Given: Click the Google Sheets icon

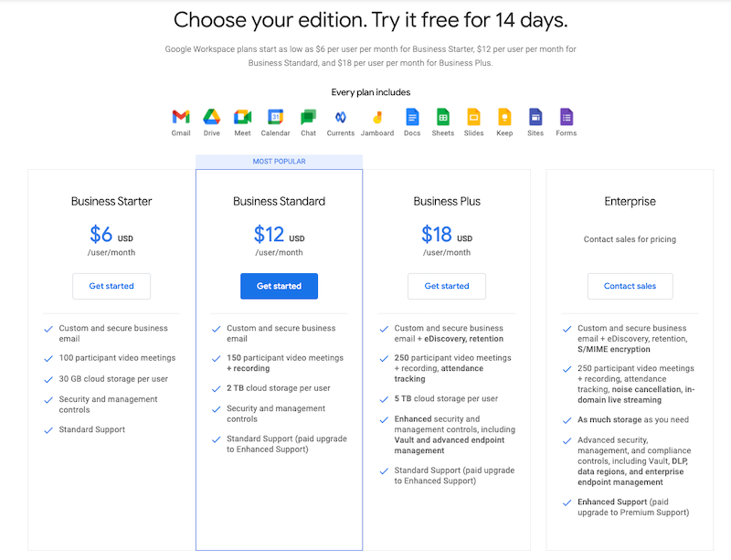Looking at the screenshot, I should click(x=442, y=117).
